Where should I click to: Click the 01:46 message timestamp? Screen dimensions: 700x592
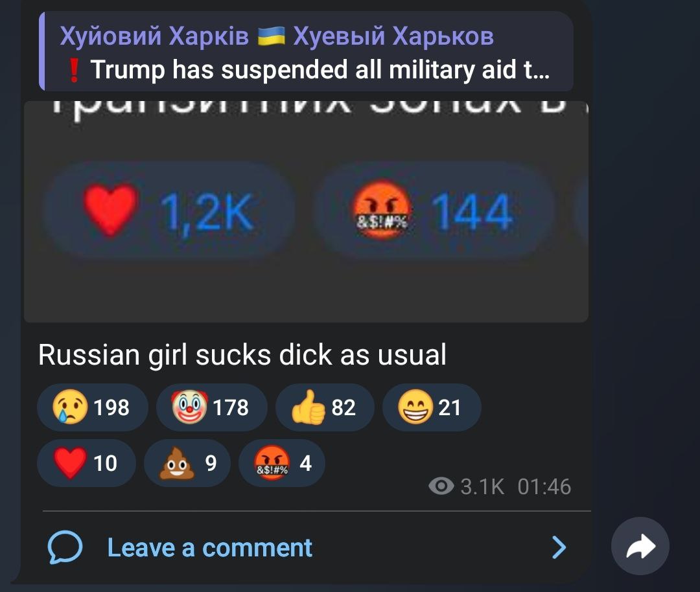(544, 486)
